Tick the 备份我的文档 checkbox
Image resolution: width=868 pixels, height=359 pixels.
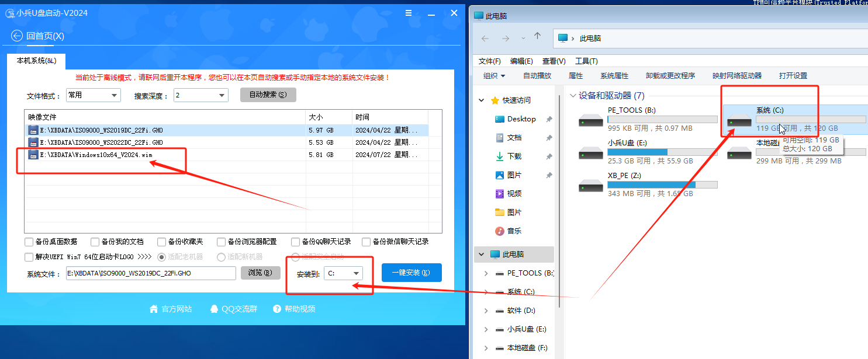pyautogui.click(x=95, y=242)
